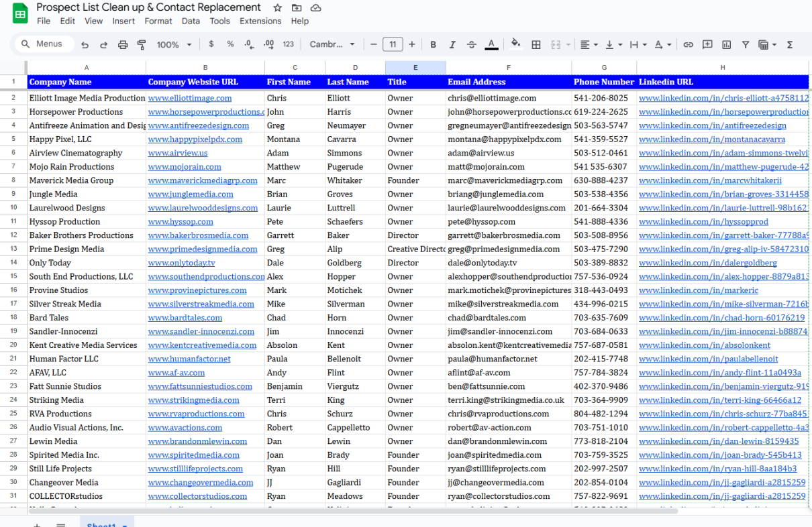Open the Tools menu
Screen dimensions: 812x527
click(220, 21)
